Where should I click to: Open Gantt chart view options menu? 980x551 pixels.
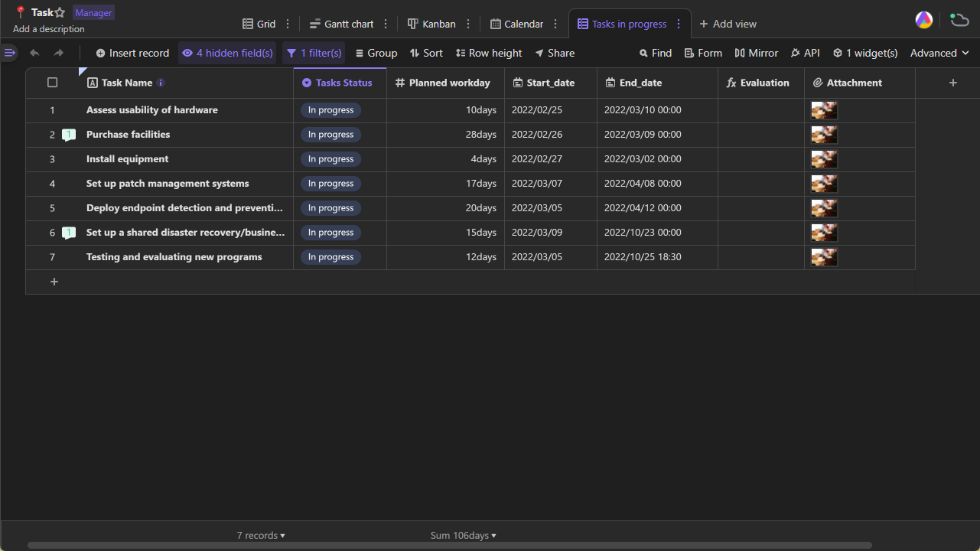(386, 24)
